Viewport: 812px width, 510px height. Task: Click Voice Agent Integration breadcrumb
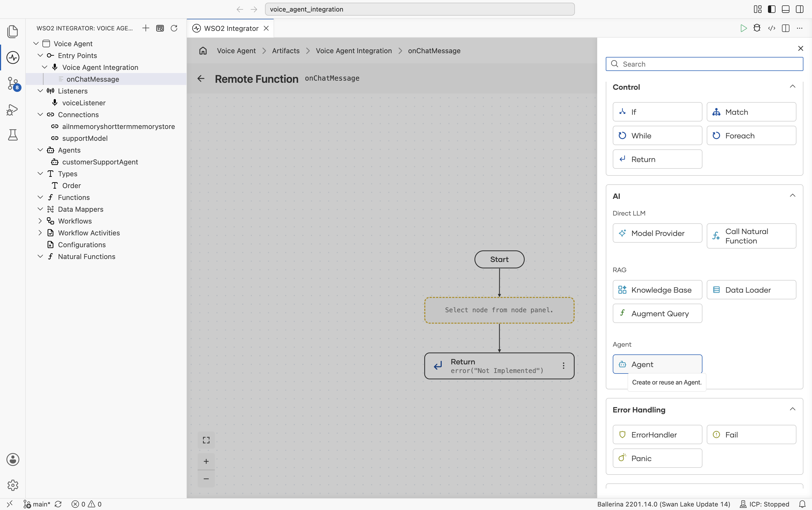[x=354, y=51]
